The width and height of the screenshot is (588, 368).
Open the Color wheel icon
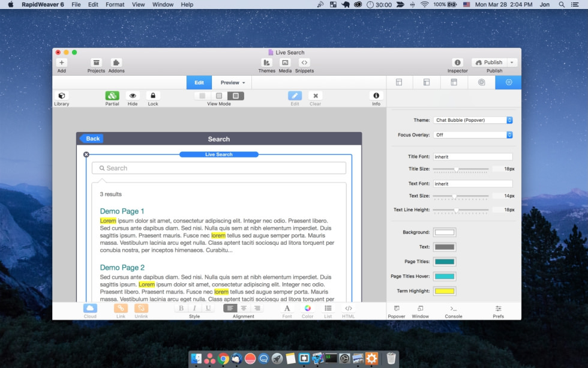tap(307, 309)
